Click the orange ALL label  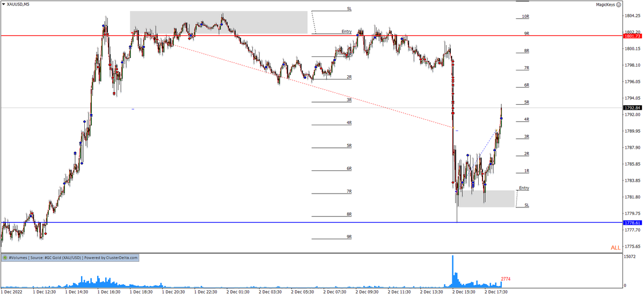point(616,248)
